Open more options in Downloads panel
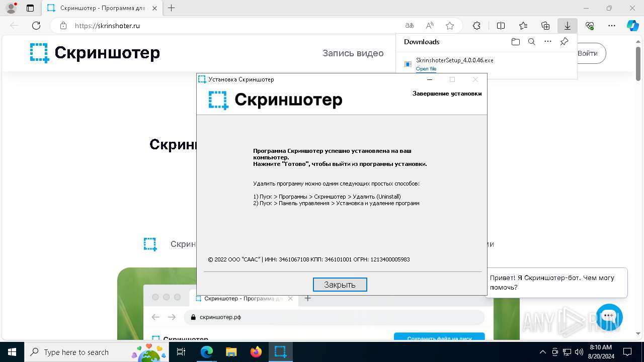 tap(548, 42)
